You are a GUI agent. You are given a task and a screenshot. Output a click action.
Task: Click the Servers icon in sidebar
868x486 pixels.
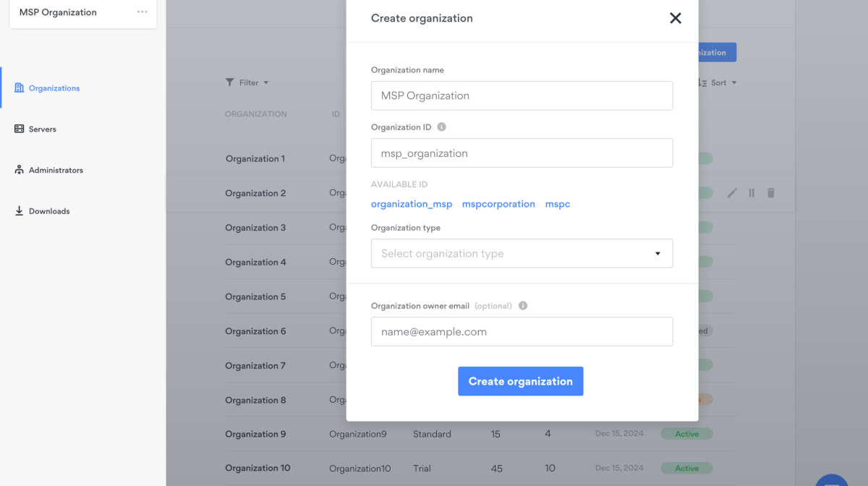[20, 129]
